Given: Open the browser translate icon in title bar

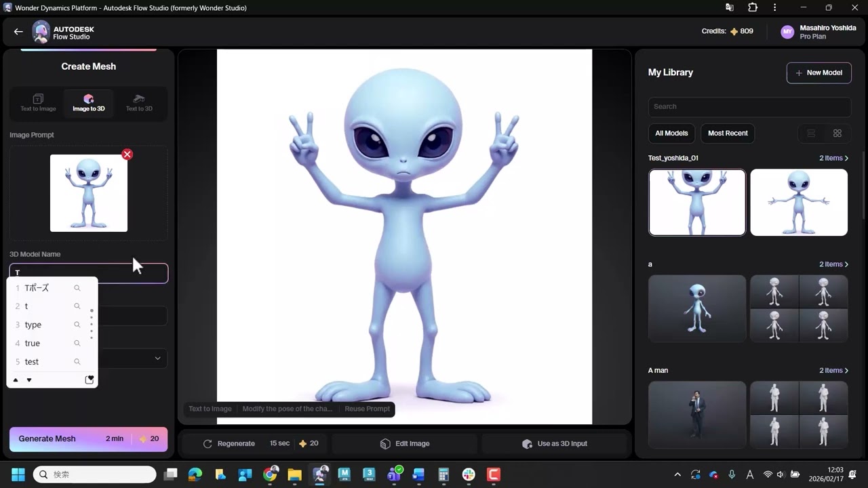Looking at the screenshot, I should pos(730,7).
